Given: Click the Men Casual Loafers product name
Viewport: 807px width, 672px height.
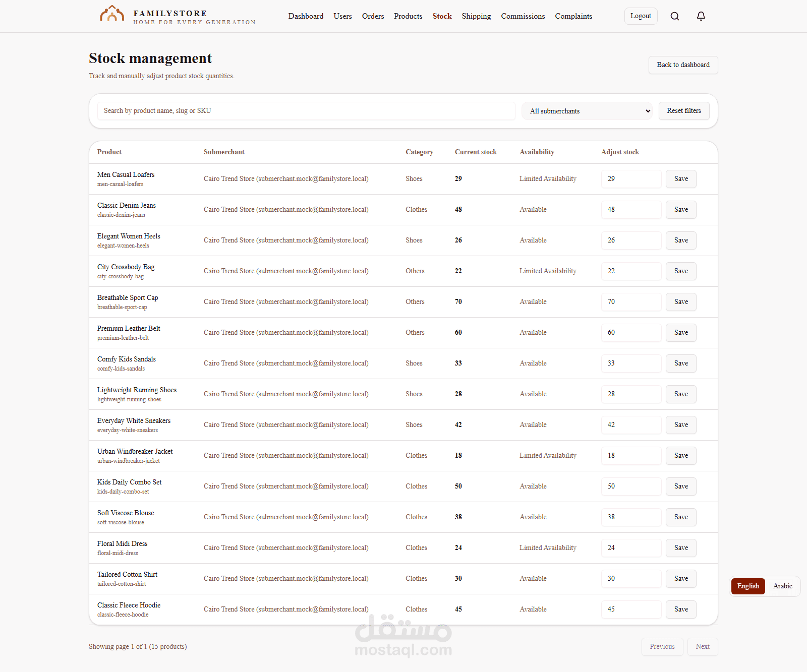Looking at the screenshot, I should coord(126,175).
